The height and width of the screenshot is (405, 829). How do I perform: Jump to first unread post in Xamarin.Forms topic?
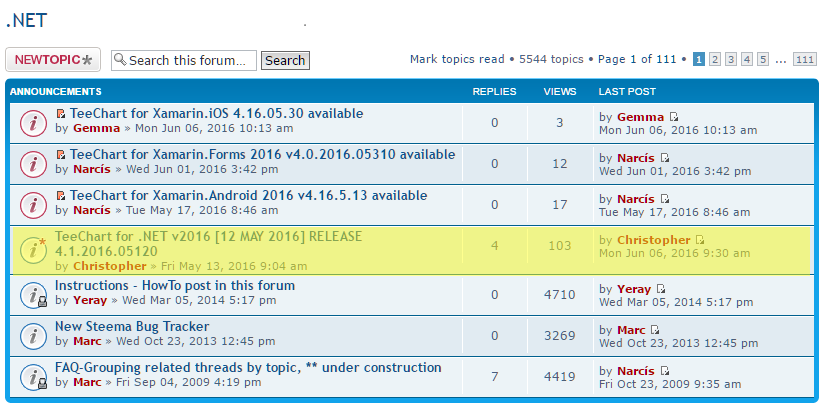61,154
